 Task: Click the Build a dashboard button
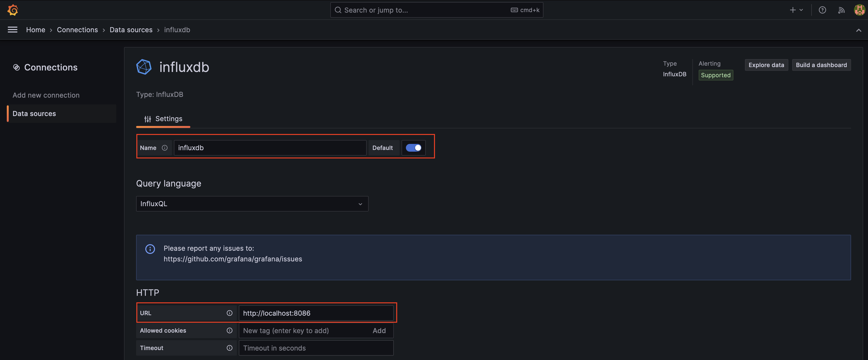(821, 65)
